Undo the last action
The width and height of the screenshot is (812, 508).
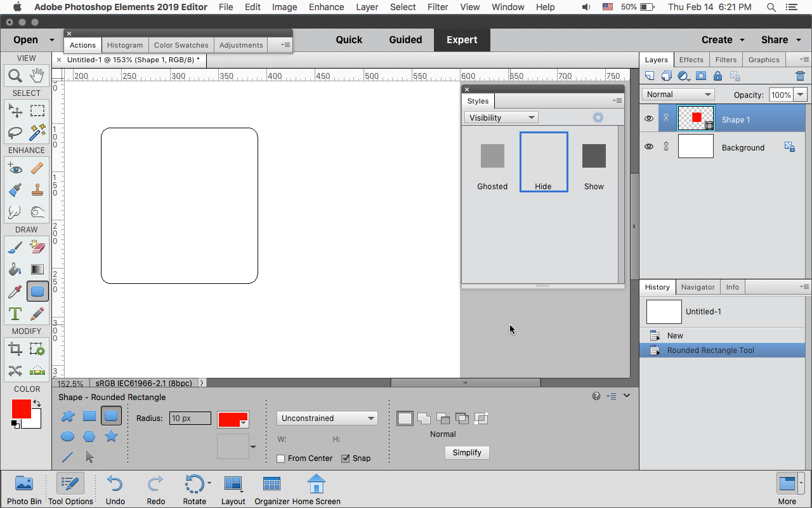click(x=115, y=489)
